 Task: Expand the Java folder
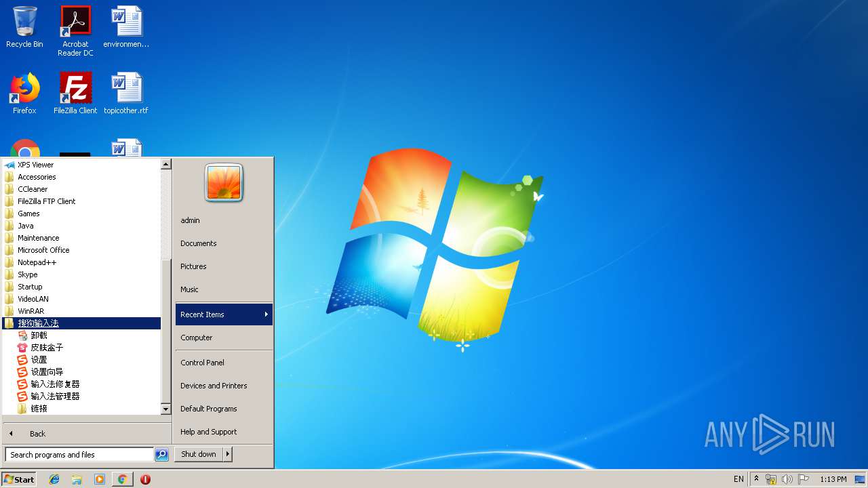(x=81, y=226)
